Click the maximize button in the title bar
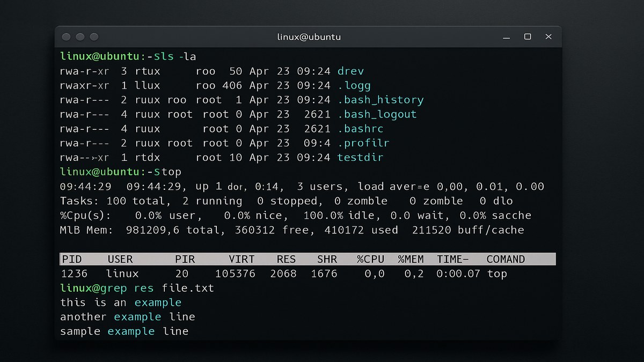This screenshot has height=362, width=644. (x=527, y=36)
